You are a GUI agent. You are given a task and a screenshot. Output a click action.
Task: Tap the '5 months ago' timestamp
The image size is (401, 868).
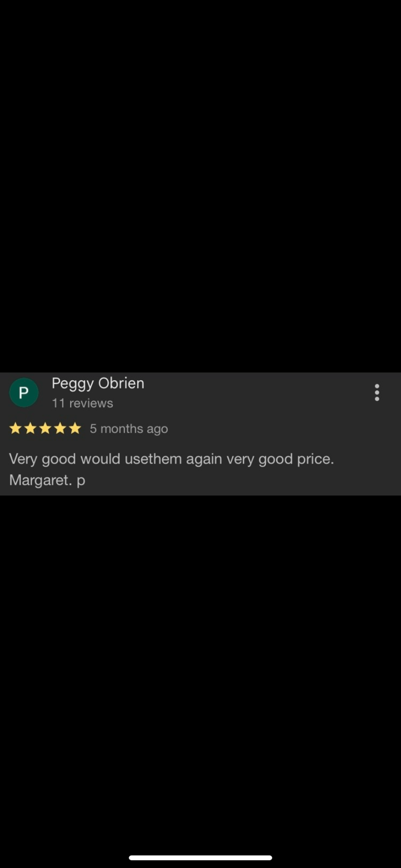click(x=129, y=429)
